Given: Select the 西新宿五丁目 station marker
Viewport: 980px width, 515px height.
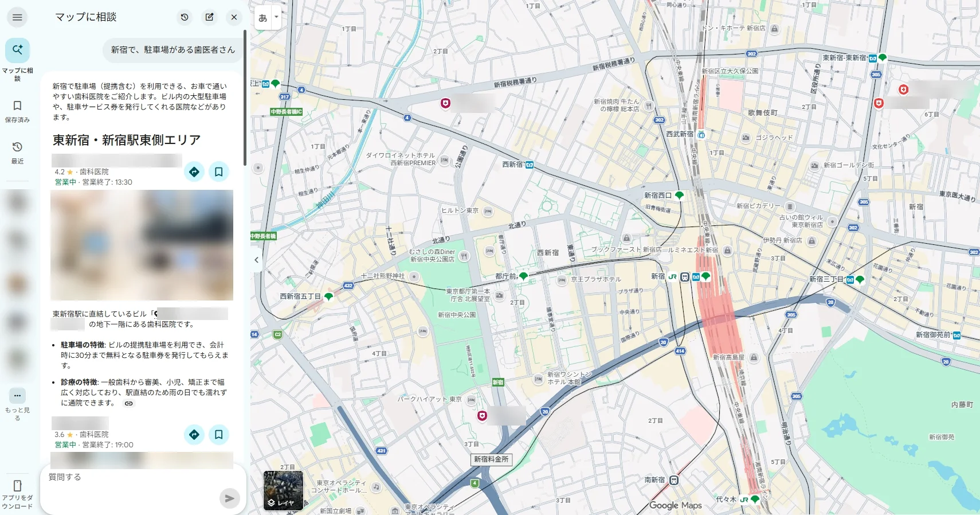Looking at the screenshot, I should click(x=328, y=297).
